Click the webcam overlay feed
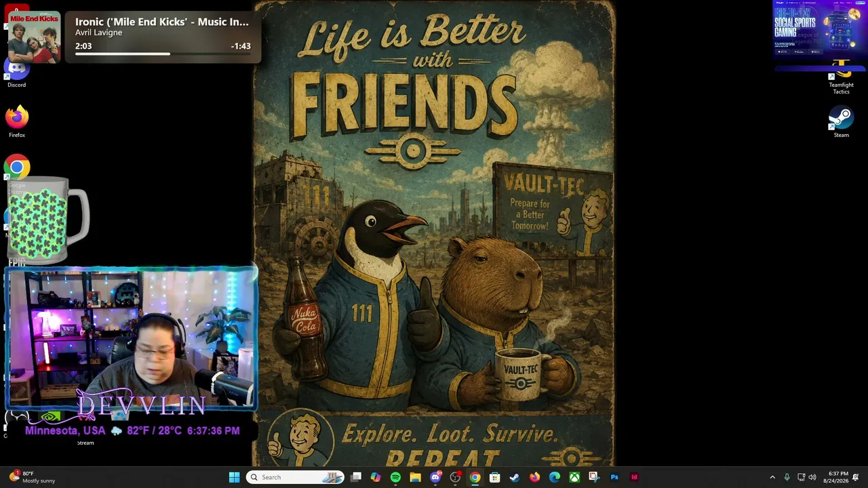 tap(132, 339)
